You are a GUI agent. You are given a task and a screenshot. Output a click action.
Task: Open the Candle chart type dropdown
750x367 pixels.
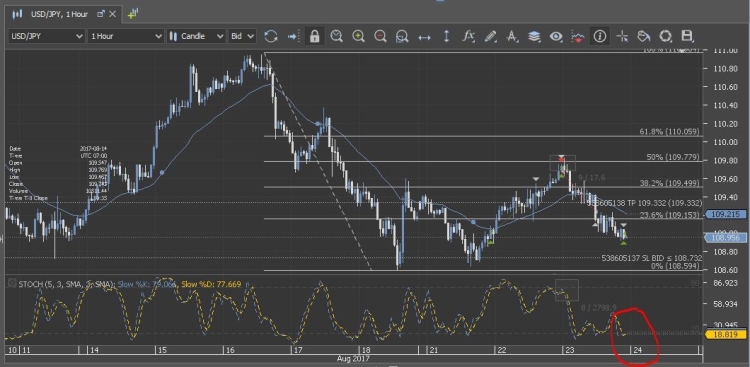click(x=196, y=36)
